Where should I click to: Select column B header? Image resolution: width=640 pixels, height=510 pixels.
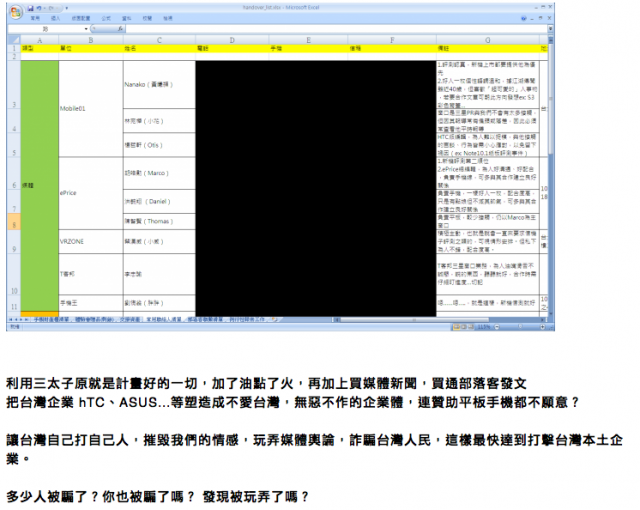tap(91, 40)
